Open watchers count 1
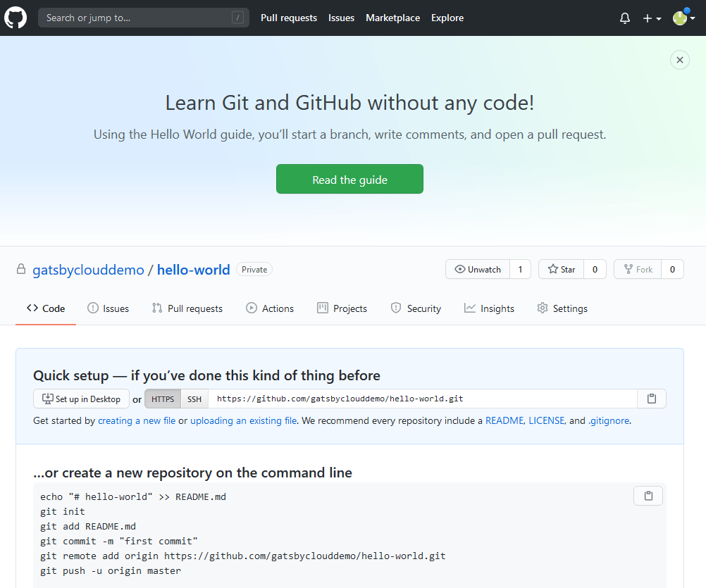The image size is (706, 588). [520, 269]
